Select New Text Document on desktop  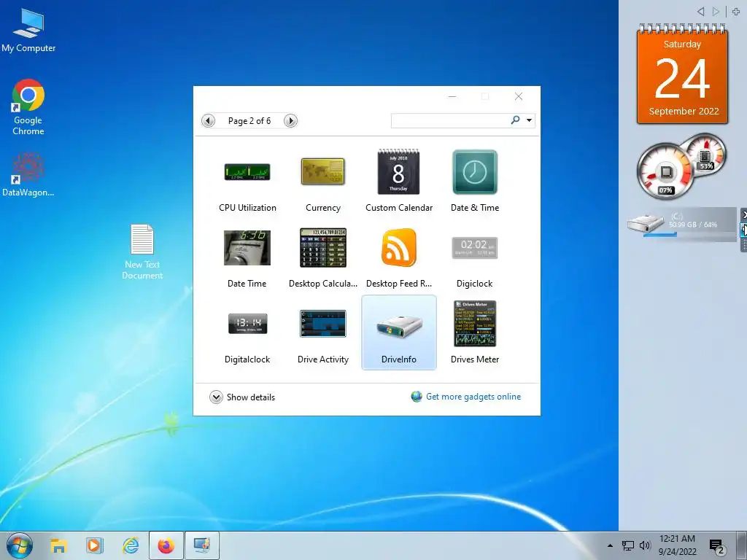(x=142, y=252)
